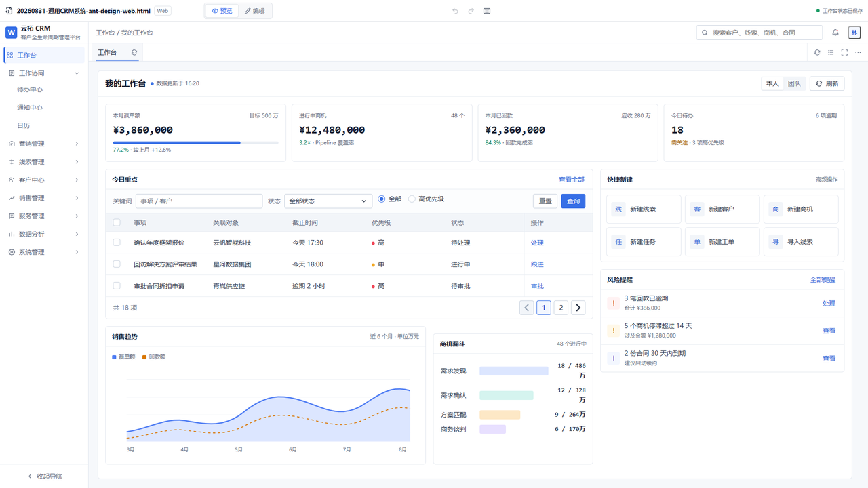Check the row 审批合同折扣申请
868x488 pixels.
point(117,285)
